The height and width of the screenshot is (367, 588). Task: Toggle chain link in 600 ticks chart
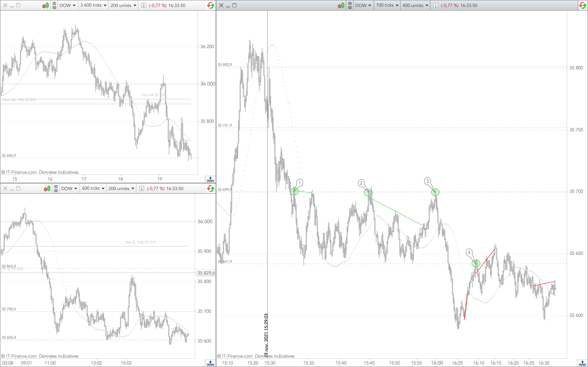[56, 189]
